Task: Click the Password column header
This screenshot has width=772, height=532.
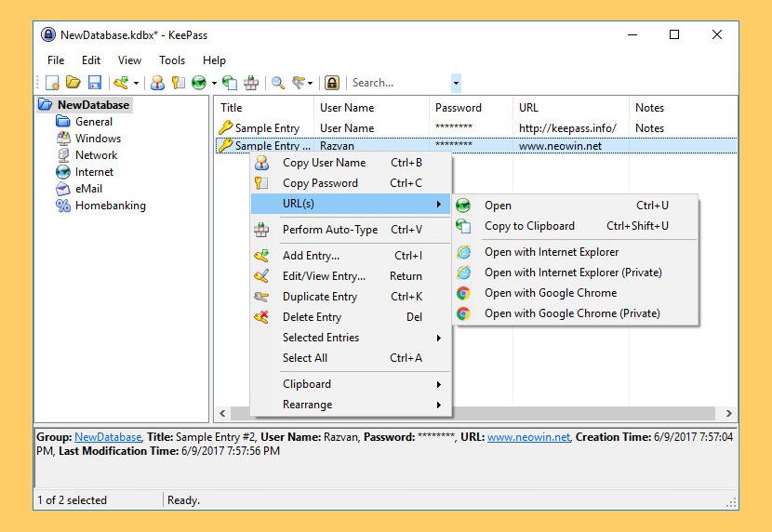Action: (x=472, y=107)
